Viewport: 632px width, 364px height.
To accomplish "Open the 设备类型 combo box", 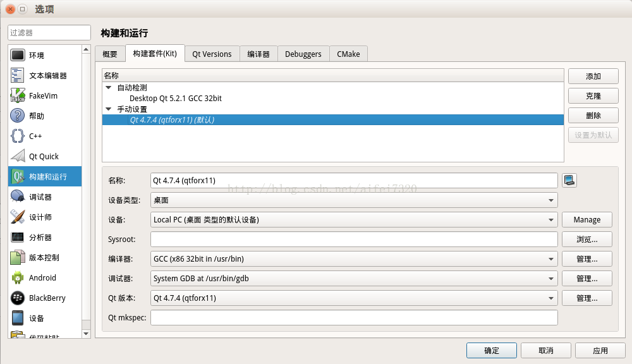I will tap(355, 200).
